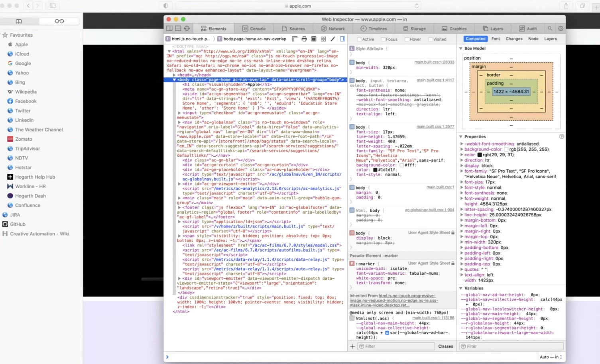Expand the main element node
The image size is (600, 364).
(x=179, y=198)
